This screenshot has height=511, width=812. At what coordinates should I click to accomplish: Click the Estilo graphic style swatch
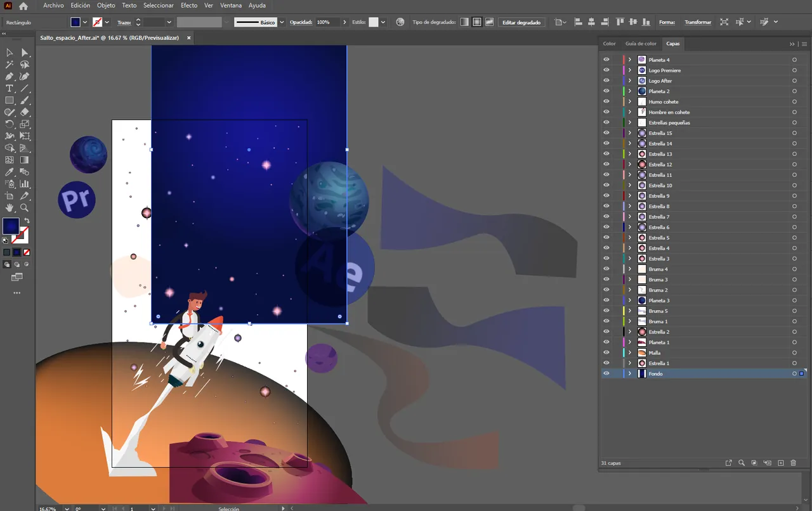374,22
